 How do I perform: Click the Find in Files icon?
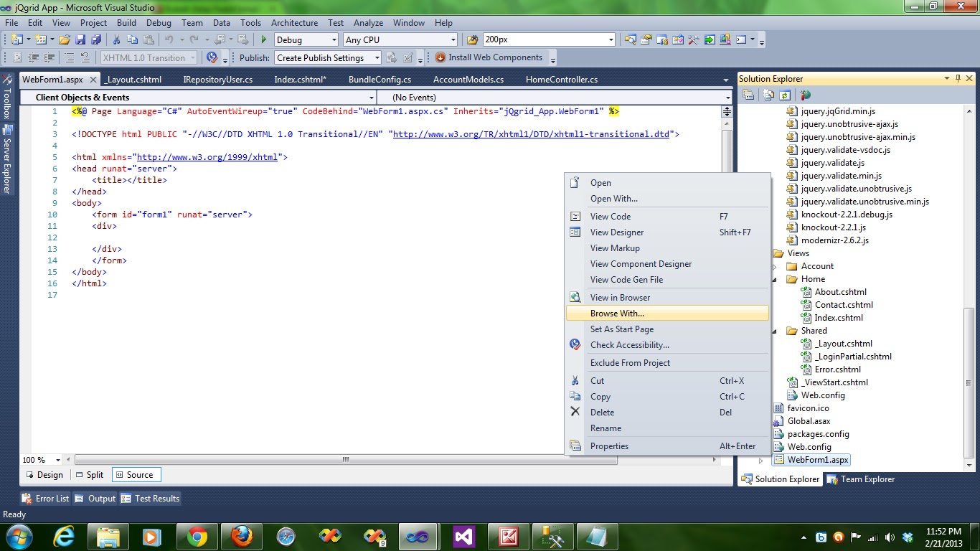pyautogui.click(x=473, y=40)
